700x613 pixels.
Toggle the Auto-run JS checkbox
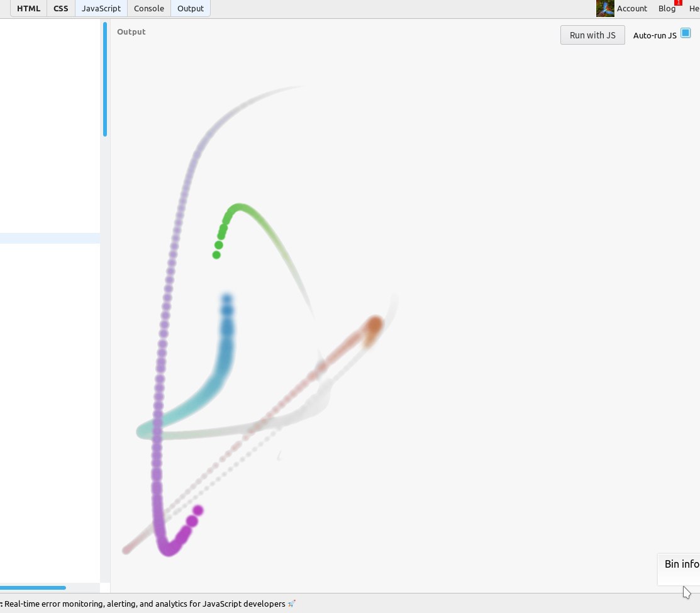tap(686, 33)
